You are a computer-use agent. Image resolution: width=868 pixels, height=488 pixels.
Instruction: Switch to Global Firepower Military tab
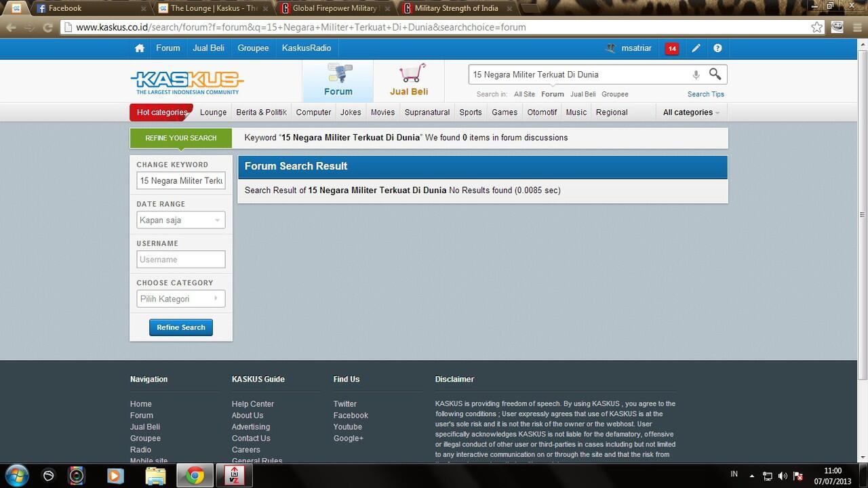[x=335, y=8]
